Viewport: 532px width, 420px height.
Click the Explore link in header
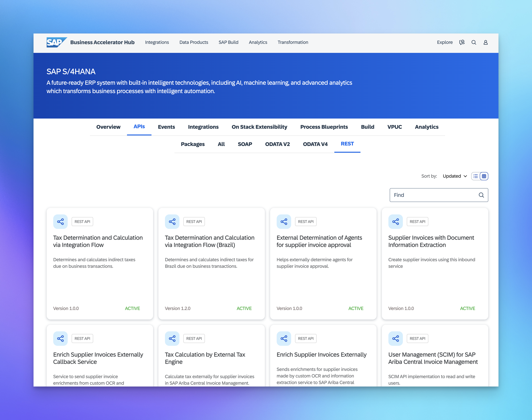tap(445, 42)
